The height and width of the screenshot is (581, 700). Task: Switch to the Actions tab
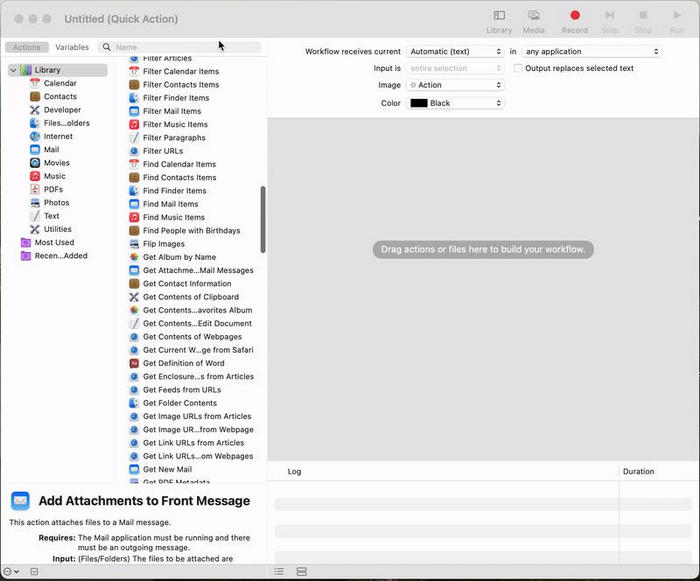[x=27, y=47]
